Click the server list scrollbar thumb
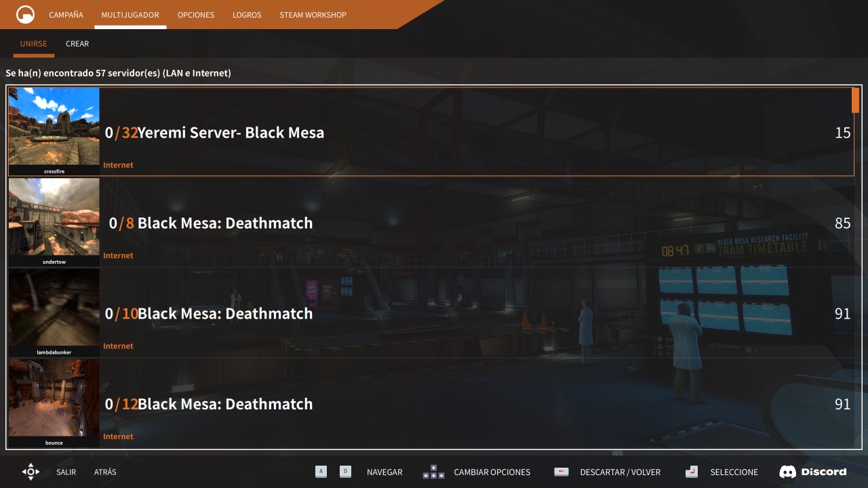The image size is (868, 488). 856,100
